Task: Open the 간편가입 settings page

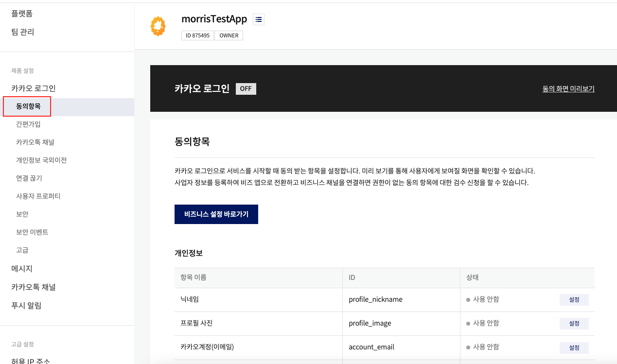Action: click(x=28, y=124)
